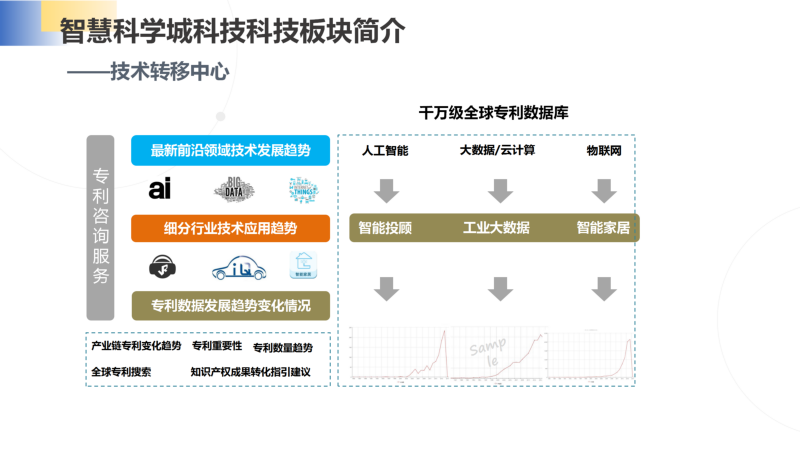Open the third trend chart under 智能家居
800x450 pixels.
(x=591, y=355)
